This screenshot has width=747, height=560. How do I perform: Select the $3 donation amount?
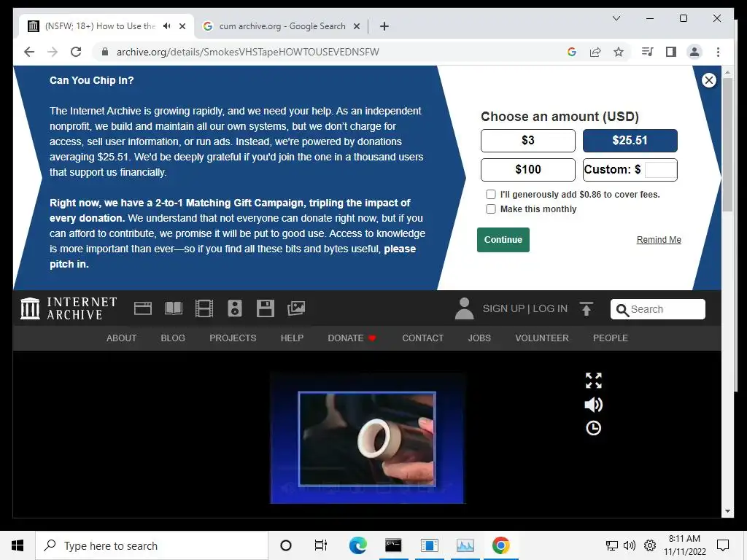(x=528, y=141)
